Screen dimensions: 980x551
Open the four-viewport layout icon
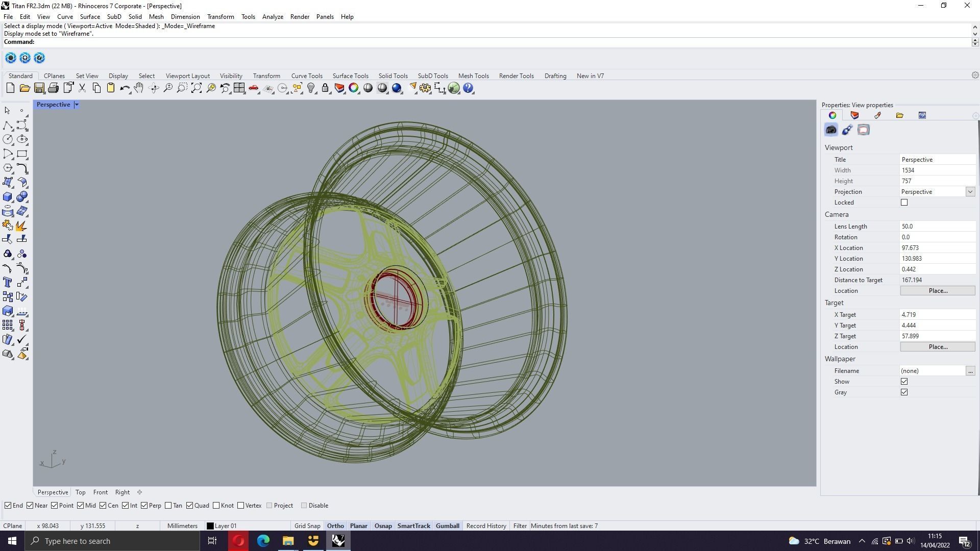point(239,88)
